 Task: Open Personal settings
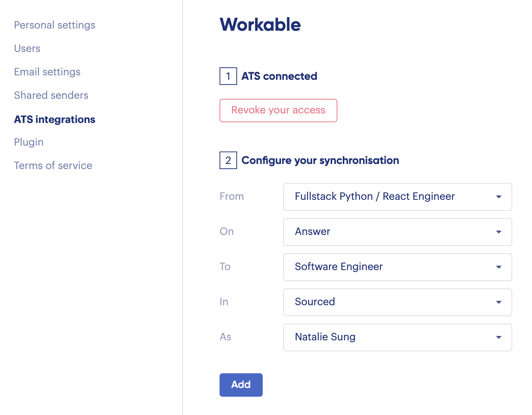[x=55, y=25]
